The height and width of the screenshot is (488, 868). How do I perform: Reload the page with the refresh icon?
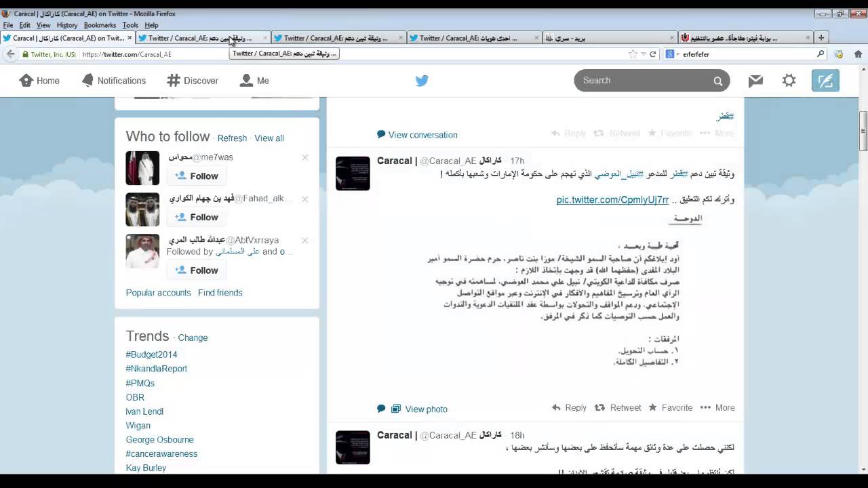[x=653, y=54]
